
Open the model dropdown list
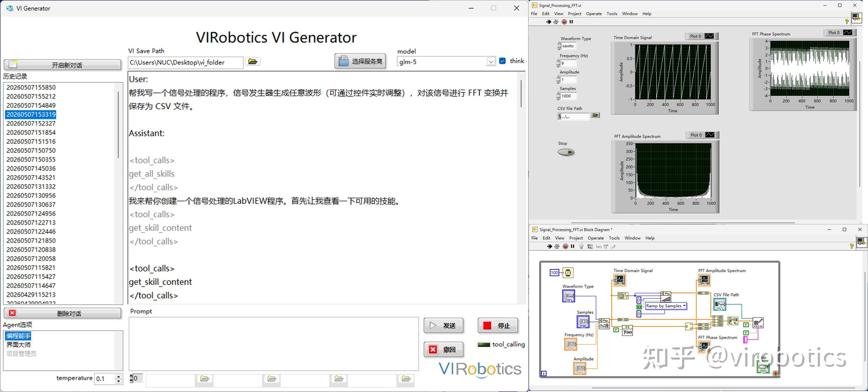point(491,62)
